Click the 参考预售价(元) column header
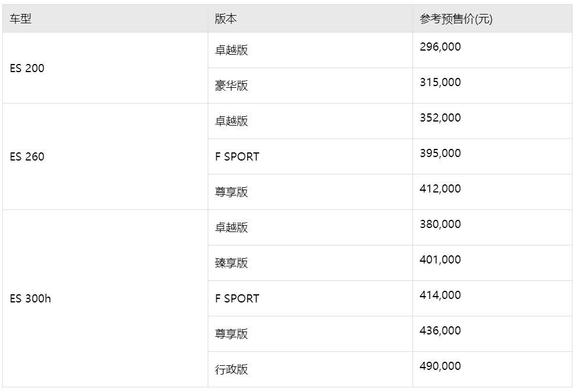This screenshot has height=392, width=576. point(492,19)
